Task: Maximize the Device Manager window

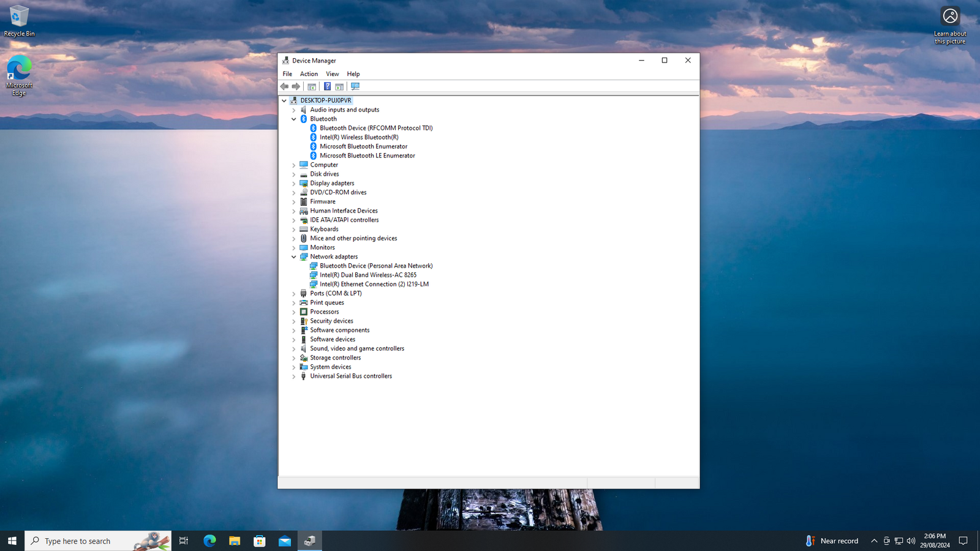Action: tap(665, 60)
